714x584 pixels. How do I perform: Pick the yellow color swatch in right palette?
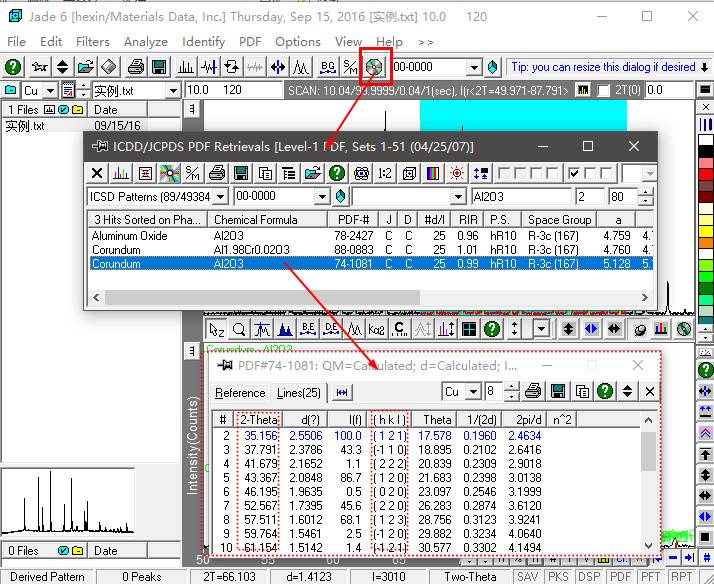pos(705,231)
